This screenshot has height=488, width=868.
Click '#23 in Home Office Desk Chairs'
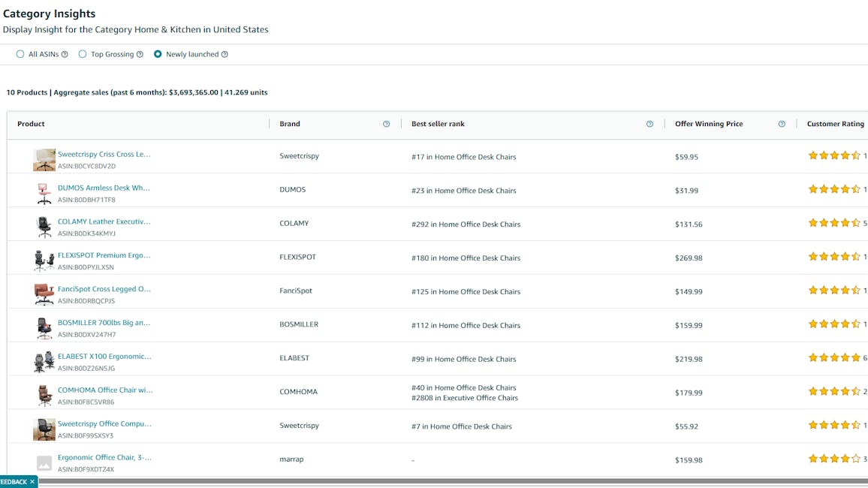coord(463,191)
